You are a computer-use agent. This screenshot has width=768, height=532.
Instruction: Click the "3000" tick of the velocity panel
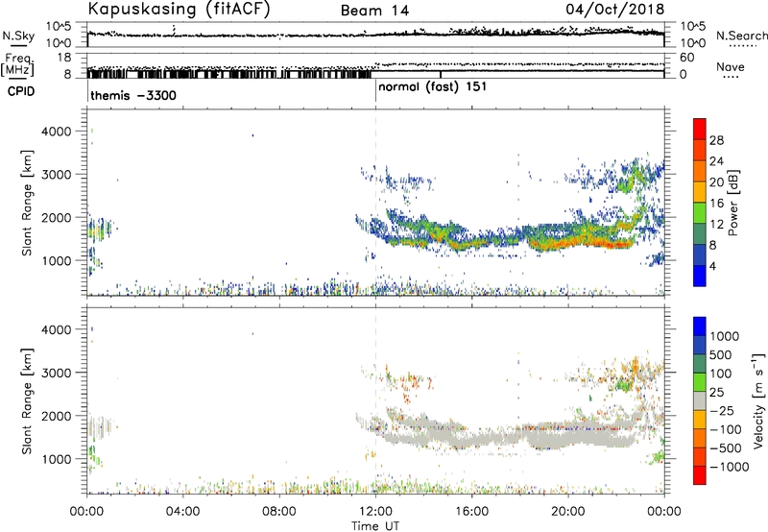click(57, 373)
